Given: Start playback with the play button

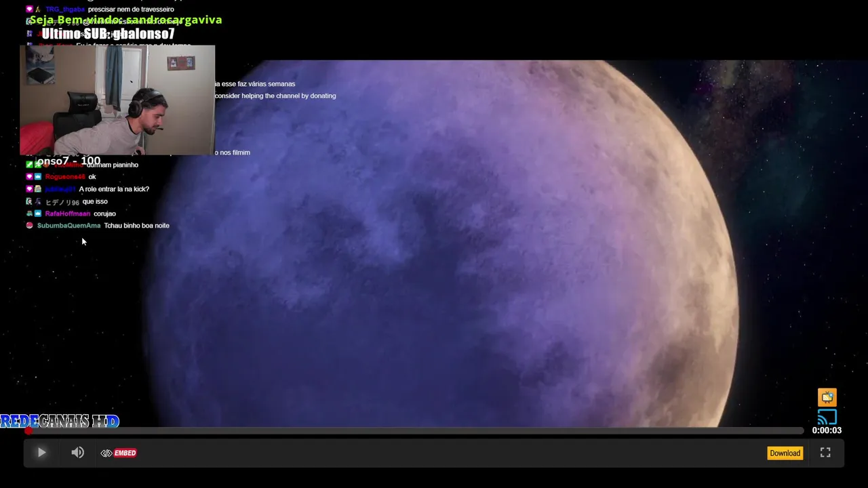Looking at the screenshot, I should coord(41,453).
